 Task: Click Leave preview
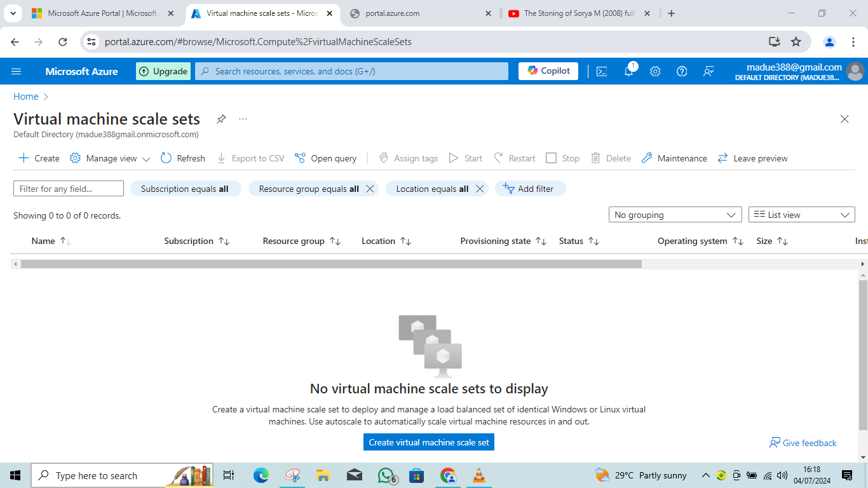click(x=752, y=158)
